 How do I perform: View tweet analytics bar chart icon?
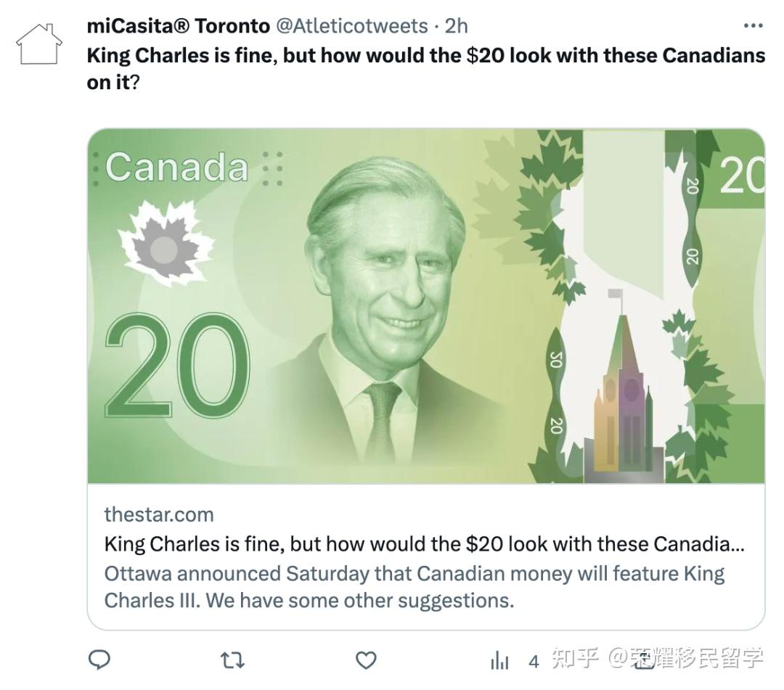(499, 660)
